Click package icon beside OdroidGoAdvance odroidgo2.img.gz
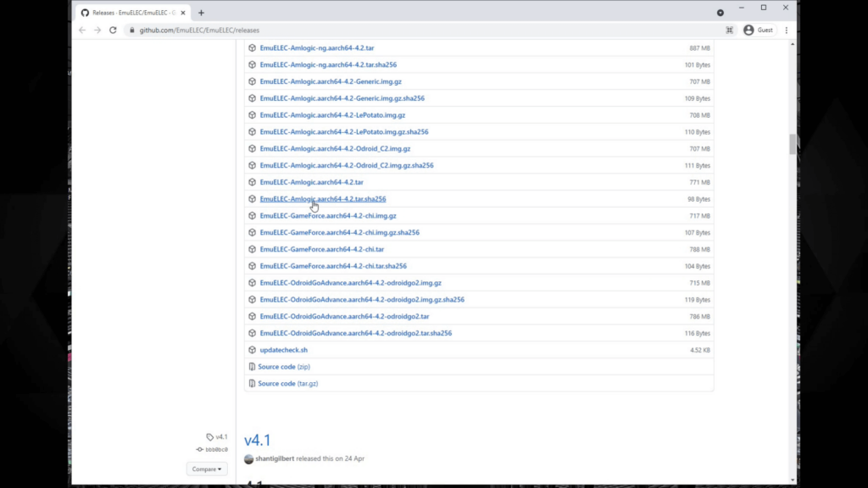This screenshot has height=488, width=868. pos(252,283)
